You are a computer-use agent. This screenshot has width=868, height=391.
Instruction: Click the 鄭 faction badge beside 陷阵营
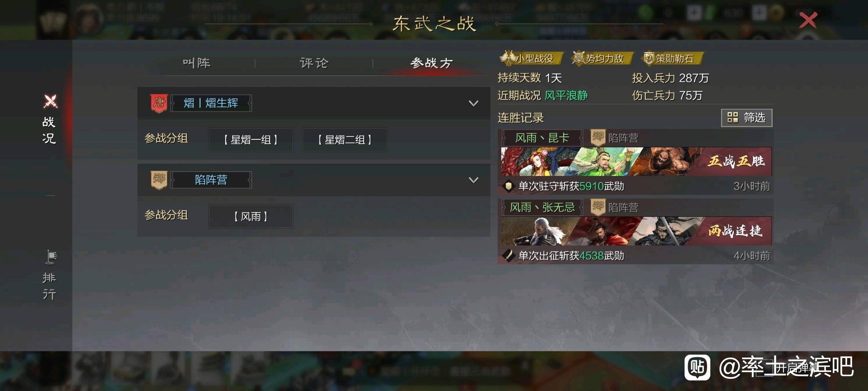coord(159,180)
